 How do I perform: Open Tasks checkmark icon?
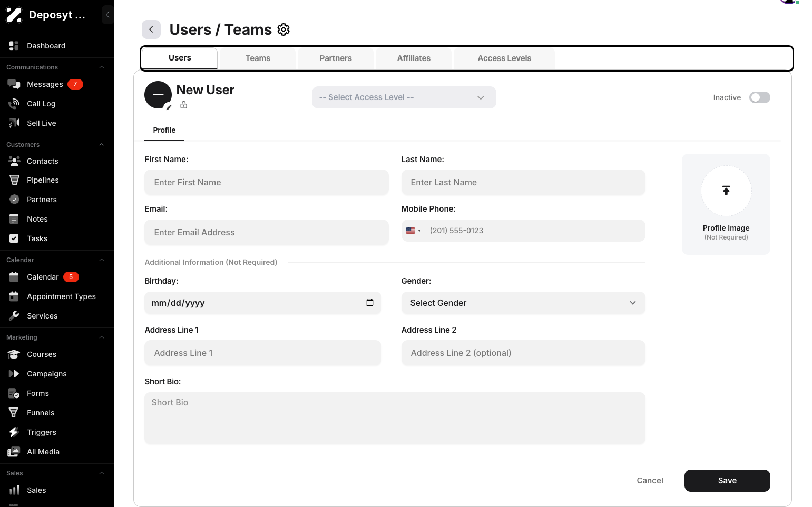click(14, 238)
